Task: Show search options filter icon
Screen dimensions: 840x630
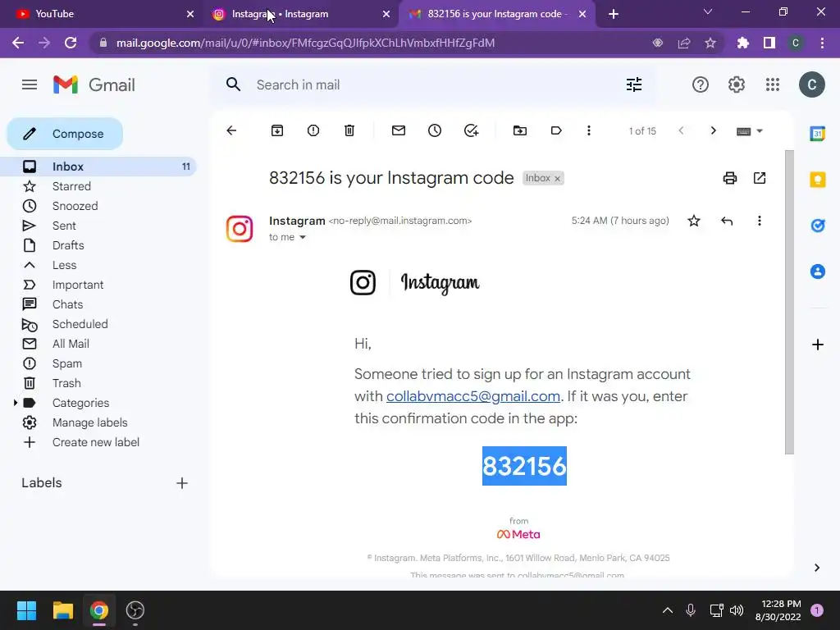Action: click(634, 84)
